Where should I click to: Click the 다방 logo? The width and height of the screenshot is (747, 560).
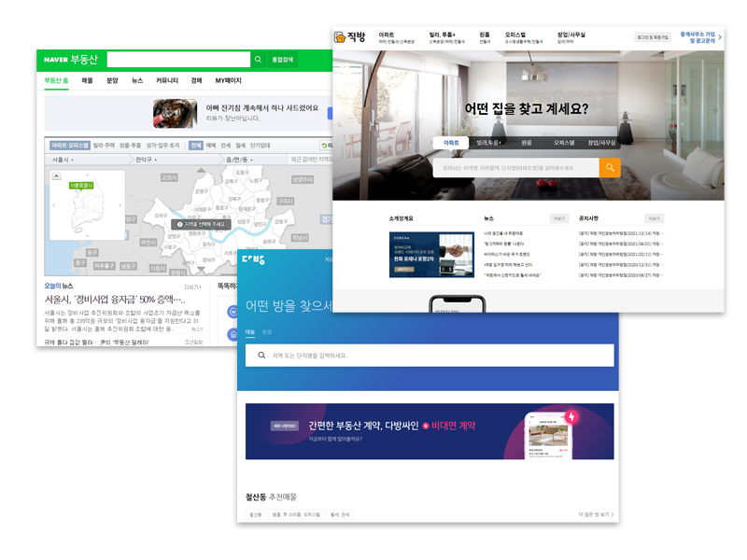click(253, 260)
